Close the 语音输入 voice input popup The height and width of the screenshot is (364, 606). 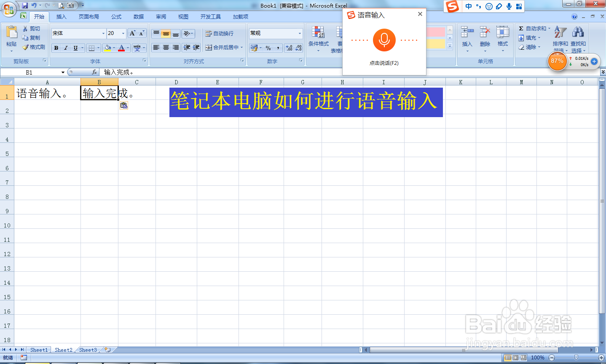coord(420,14)
